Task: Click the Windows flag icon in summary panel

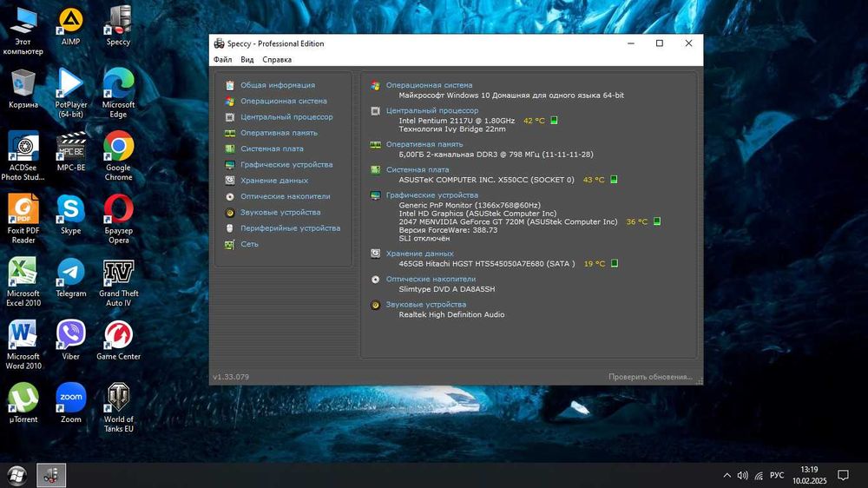Action: tap(375, 85)
